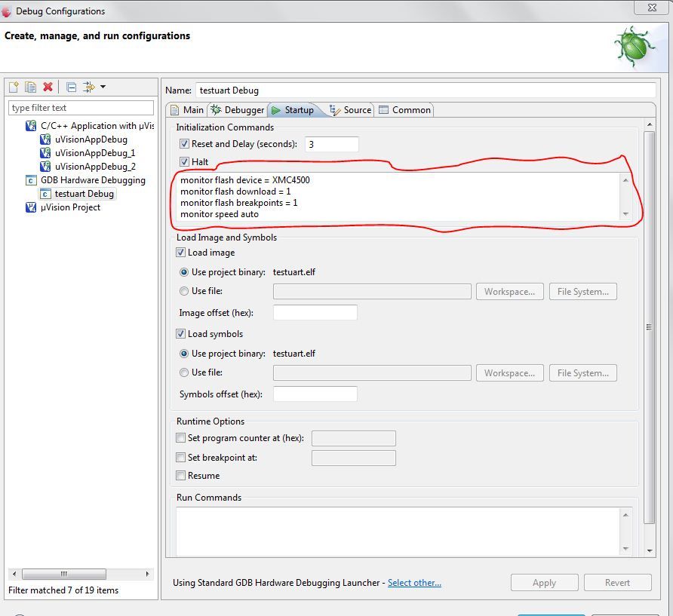The height and width of the screenshot is (616, 673).
Task: Select testuart Debug configuration entry
Action: point(85,194)
